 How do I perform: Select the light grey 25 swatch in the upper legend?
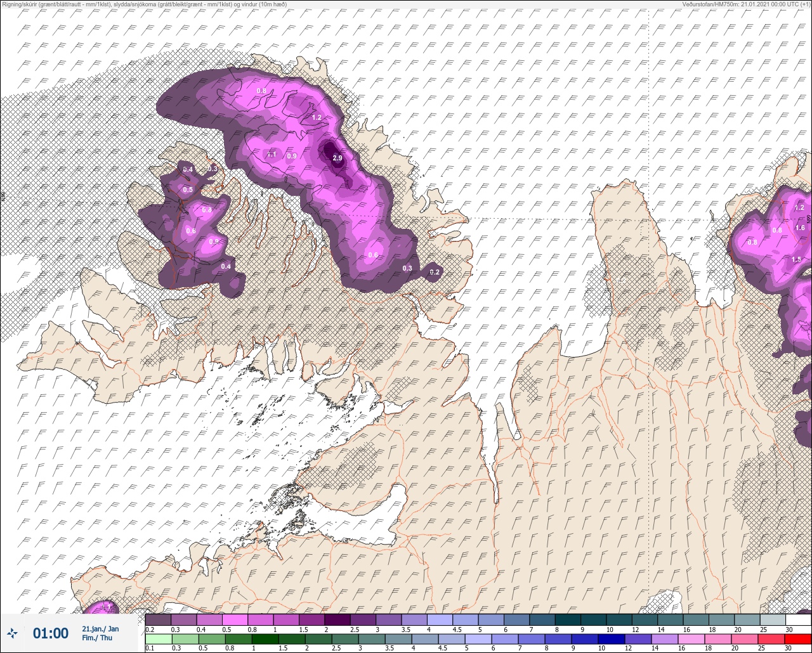[x=773, y=619]
